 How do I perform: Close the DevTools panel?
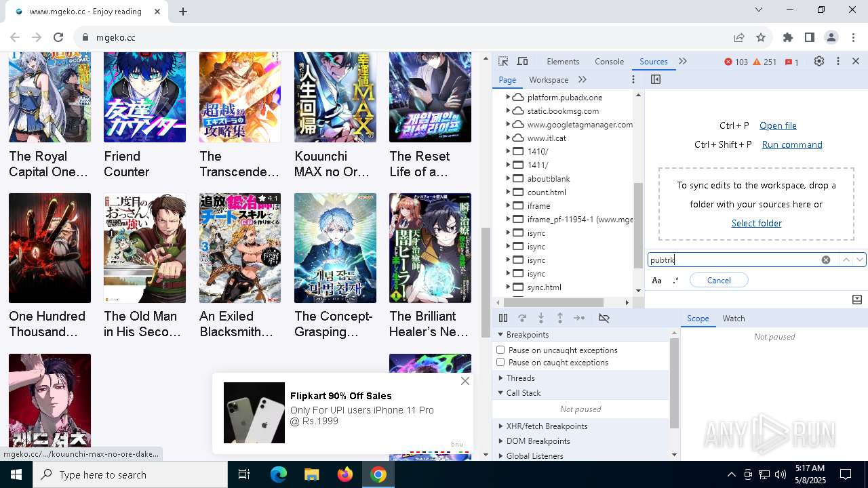click(856, 61)
